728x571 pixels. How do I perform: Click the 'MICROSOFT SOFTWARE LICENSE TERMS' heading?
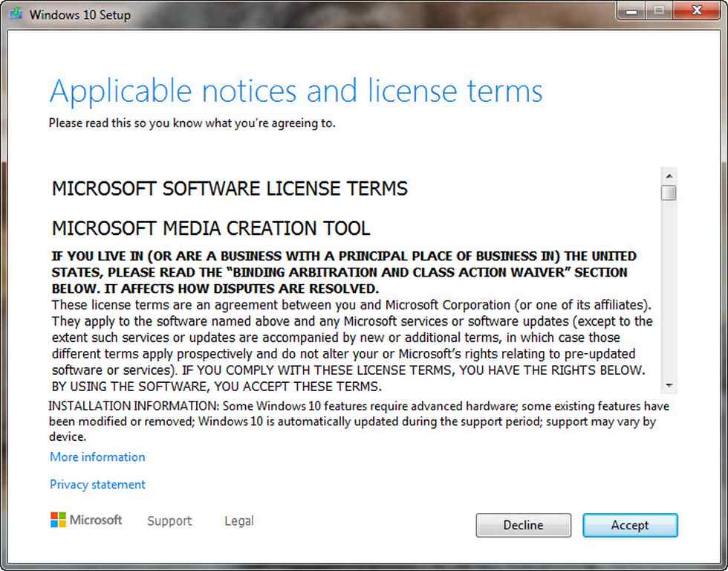click(230, 189)
